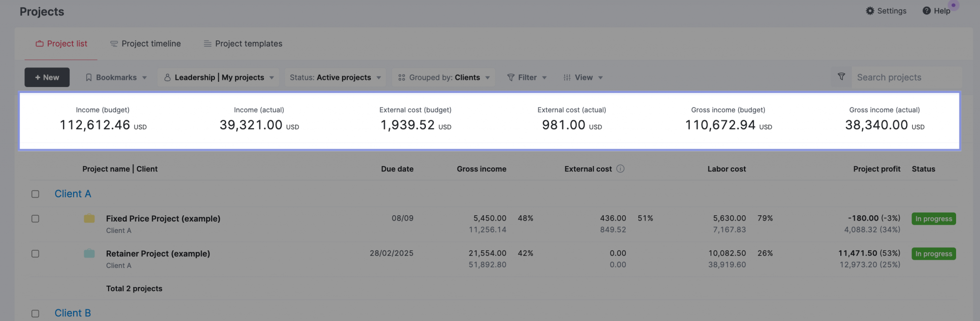Click Gross income (budget) value 110,672.94
The image size is (980, 321).
(720, 125)
